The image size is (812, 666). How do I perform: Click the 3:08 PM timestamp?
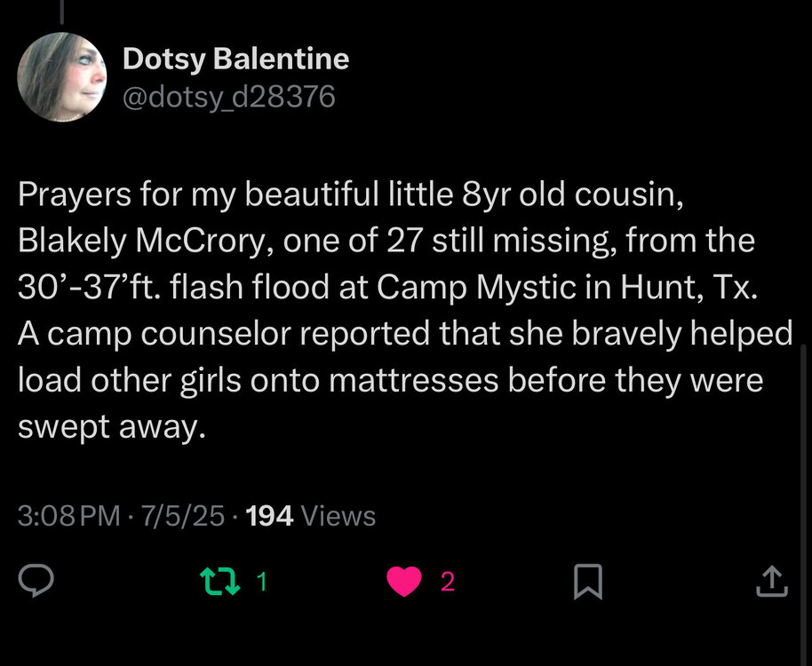[x=68, y=516]
